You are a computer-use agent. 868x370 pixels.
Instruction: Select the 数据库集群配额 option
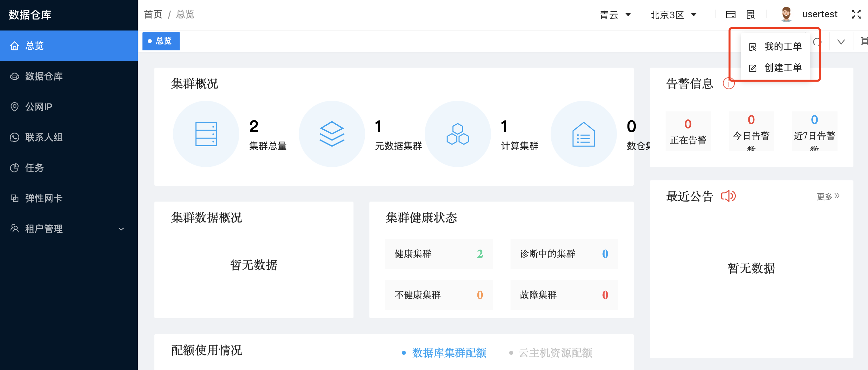(449, 353)
